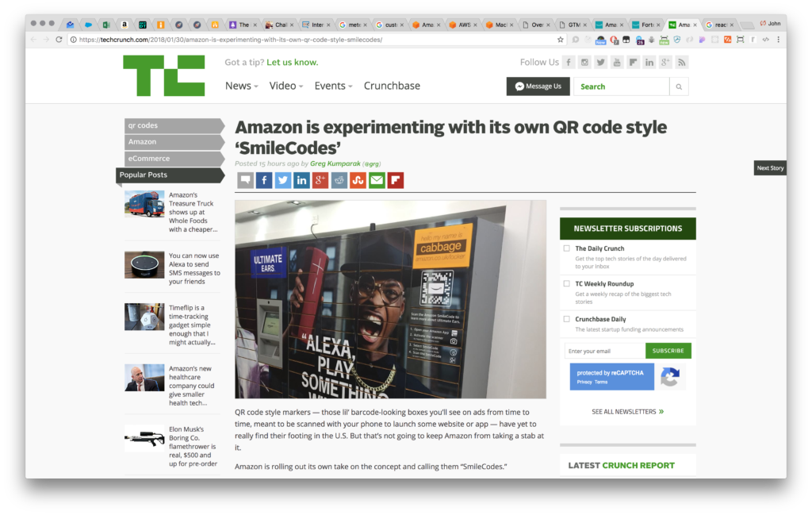
Task: Click the John profile button in Chrome
Action: tap(770, 23)
